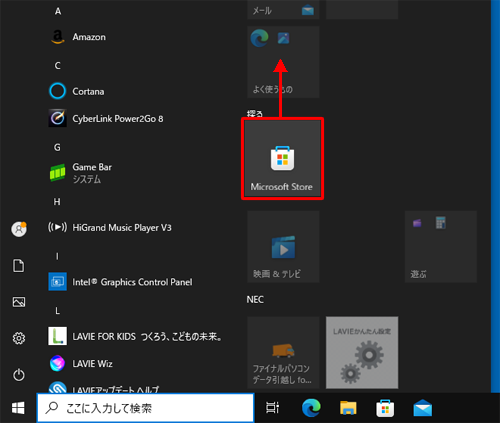Click the letter H group header
The width and height of the screenshot is (500, 423).
coord(57,202)
